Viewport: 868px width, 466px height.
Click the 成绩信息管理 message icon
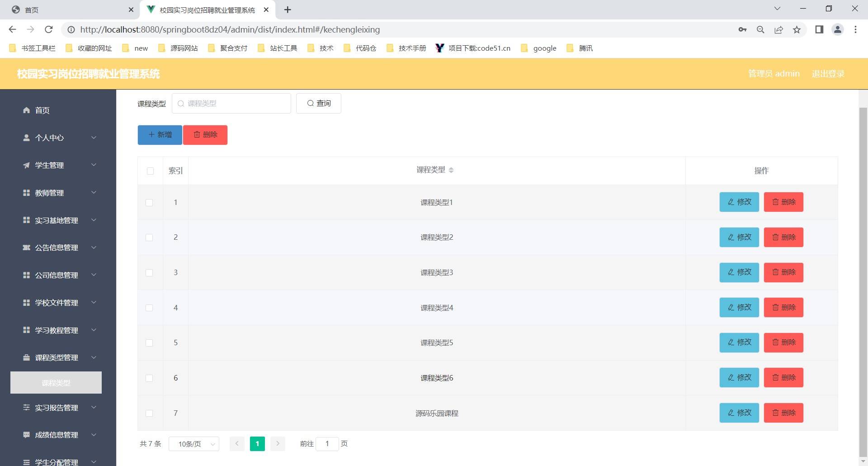[26, 435]
